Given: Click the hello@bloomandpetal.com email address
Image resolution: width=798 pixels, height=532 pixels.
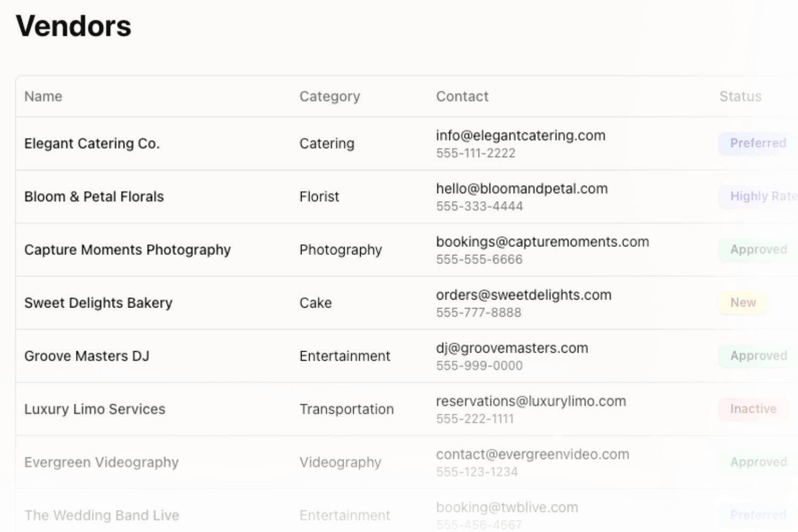Looking at the screenshot, I should point(521,189).
